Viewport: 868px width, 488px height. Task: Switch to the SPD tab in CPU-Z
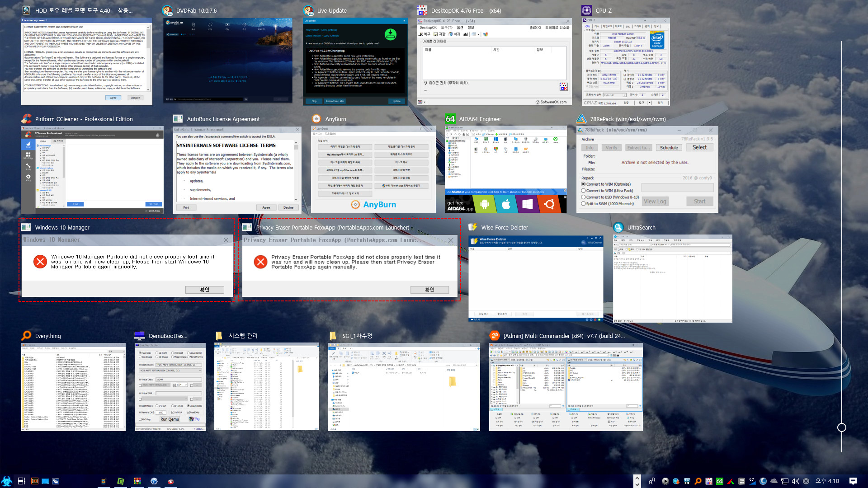[x=628, y=26]
